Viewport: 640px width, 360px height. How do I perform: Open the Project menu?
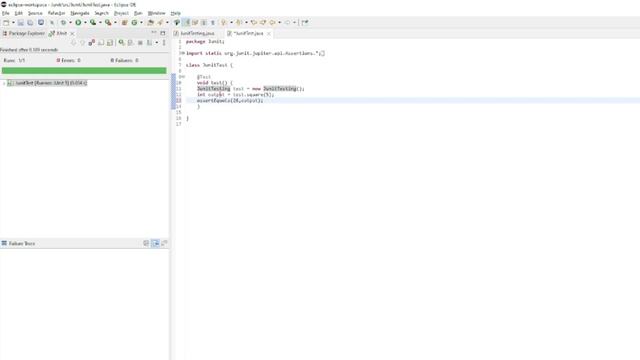click(121, 13)
